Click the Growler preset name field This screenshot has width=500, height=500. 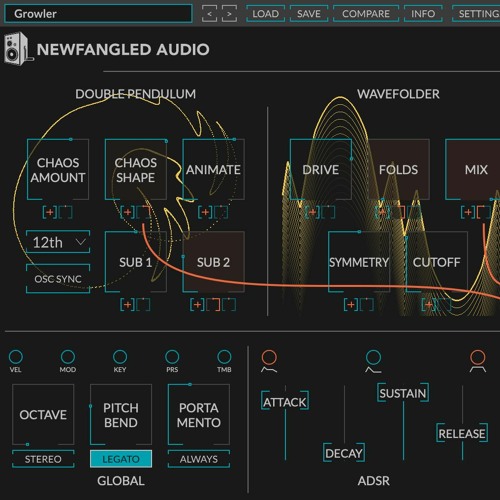tap(98, 14)
